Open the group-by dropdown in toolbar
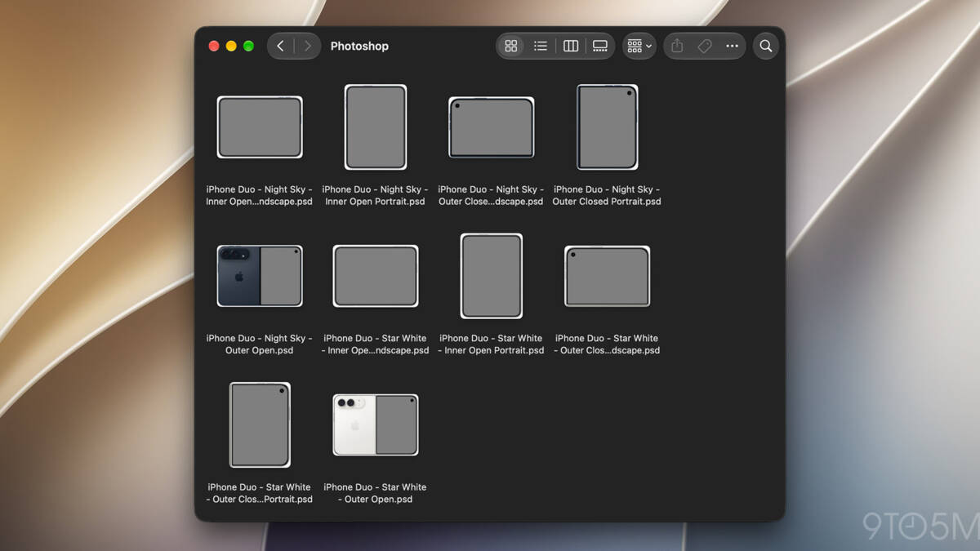 [639, 47]
